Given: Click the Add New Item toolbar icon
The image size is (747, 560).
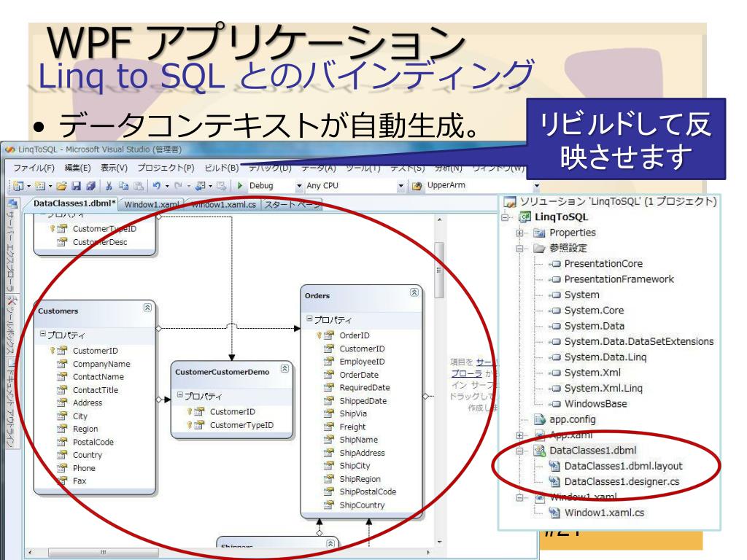Looking at the screenshot, I should click(x=40, y=186).
